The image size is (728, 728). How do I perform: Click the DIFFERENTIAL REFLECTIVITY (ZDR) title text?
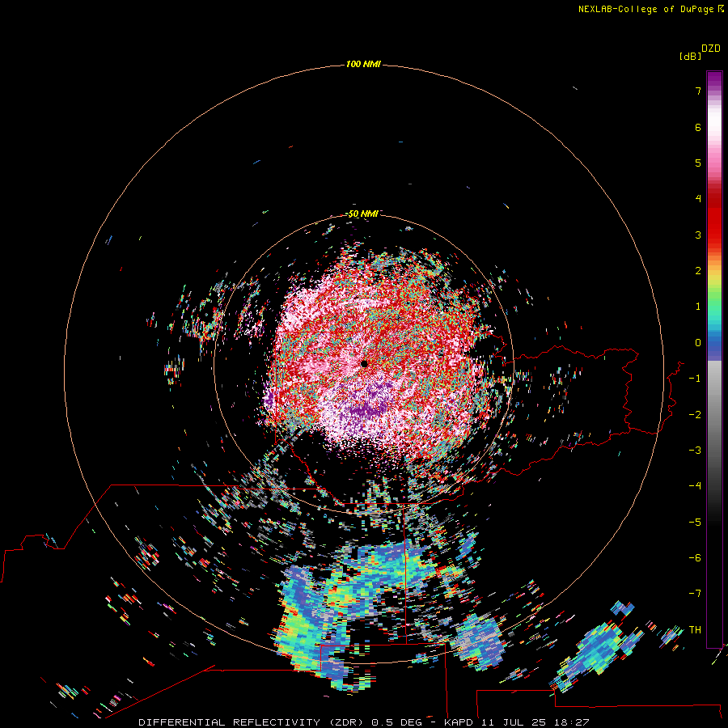pyautogui.click(x=252, y=722)
